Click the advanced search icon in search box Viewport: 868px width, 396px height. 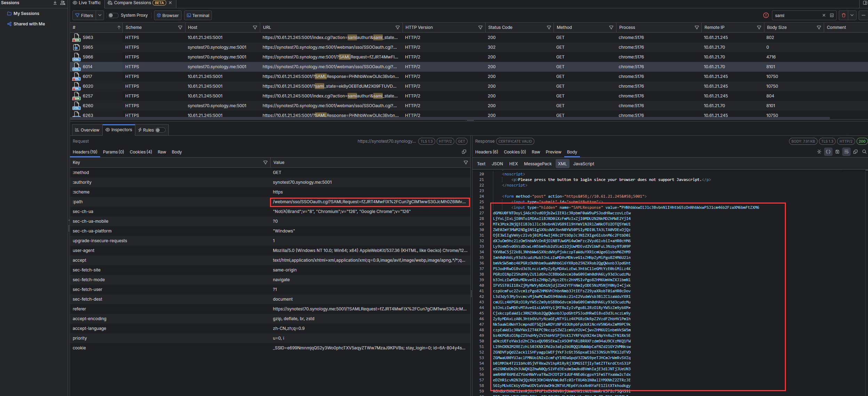click(x=832, y=15)
